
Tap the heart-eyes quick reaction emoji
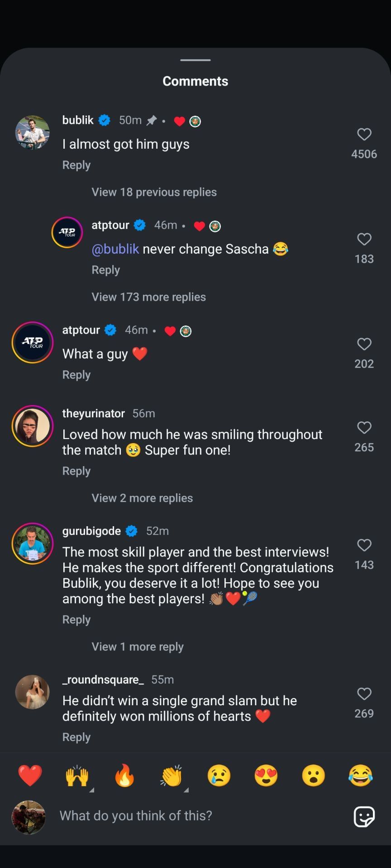click(266, 776)
